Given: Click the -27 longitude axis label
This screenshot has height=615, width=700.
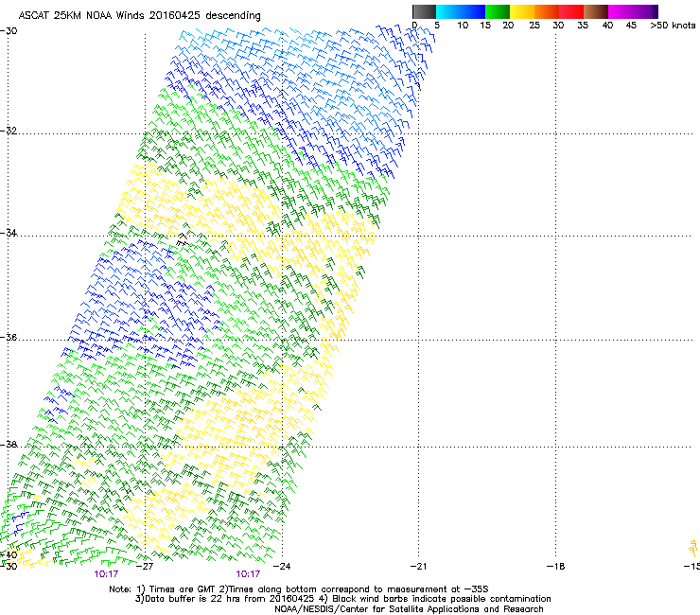Looking at the screenshot, I should tap(145, 567).
